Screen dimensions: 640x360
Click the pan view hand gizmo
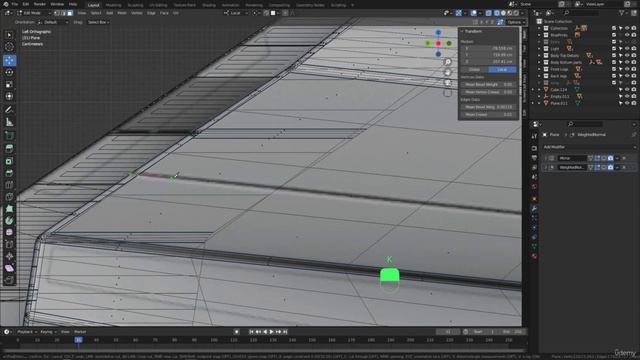coord(448,72)
